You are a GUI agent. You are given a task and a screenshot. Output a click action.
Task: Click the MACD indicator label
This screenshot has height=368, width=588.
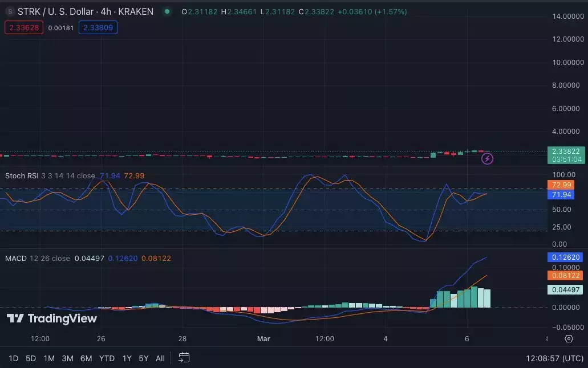[x=16, y=258]
